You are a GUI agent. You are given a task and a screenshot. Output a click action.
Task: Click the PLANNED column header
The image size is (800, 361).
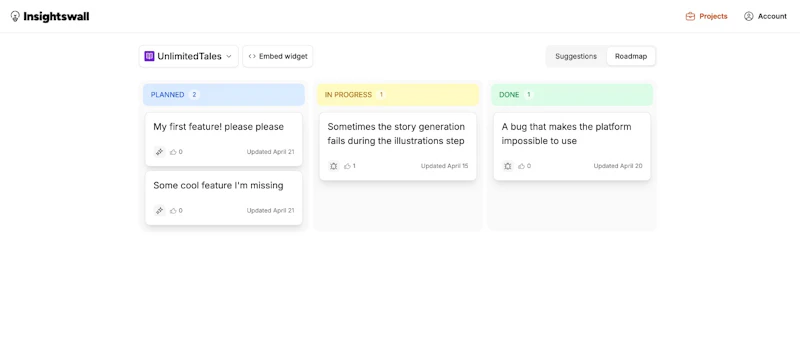click(x=224, y=95)
